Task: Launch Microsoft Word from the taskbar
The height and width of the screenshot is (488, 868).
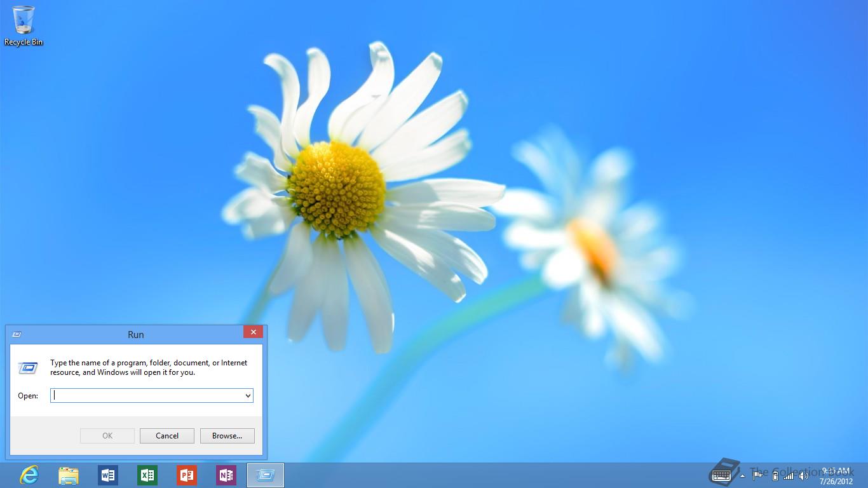Action: point(108,475)
